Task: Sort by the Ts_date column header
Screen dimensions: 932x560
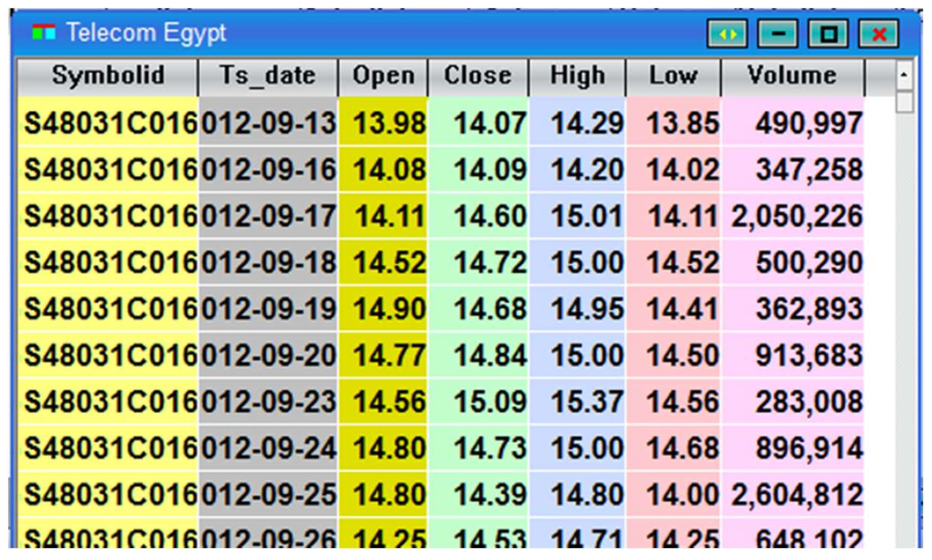Action: [267, 75]
